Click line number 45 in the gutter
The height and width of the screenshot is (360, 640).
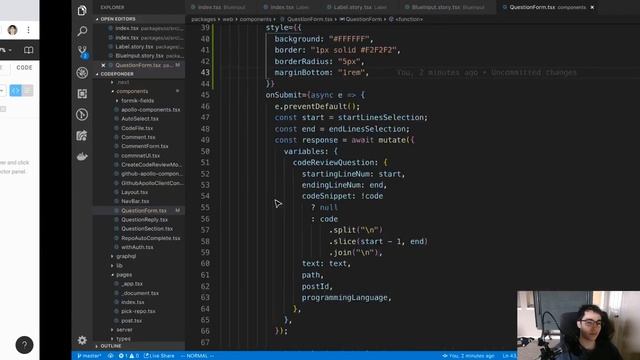point(205,95)
